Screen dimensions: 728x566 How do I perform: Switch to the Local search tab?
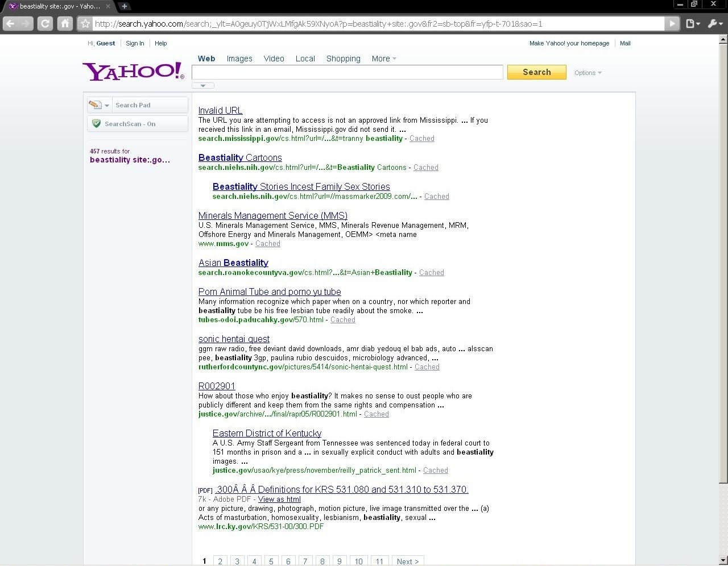tap(305, 59)
